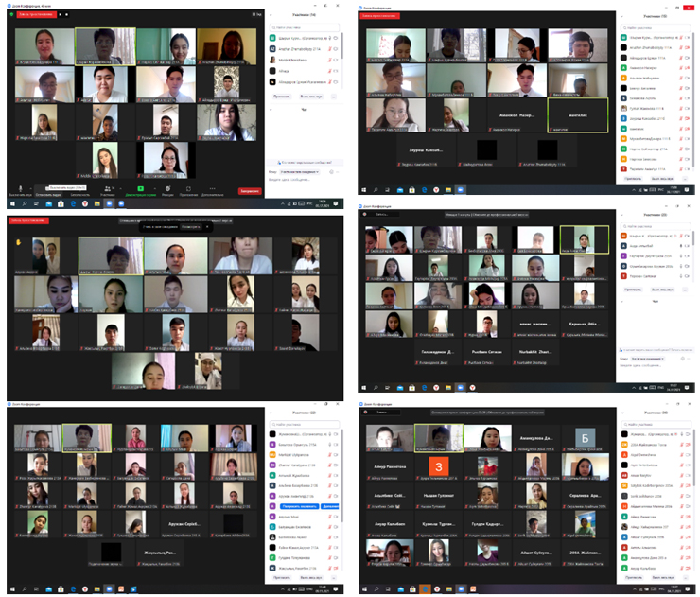The height and width of the screenshot is (597, 700).
Task: Click blue Дополнит. button in bottom-left Zoom list
Action: (x=330, y=506)
